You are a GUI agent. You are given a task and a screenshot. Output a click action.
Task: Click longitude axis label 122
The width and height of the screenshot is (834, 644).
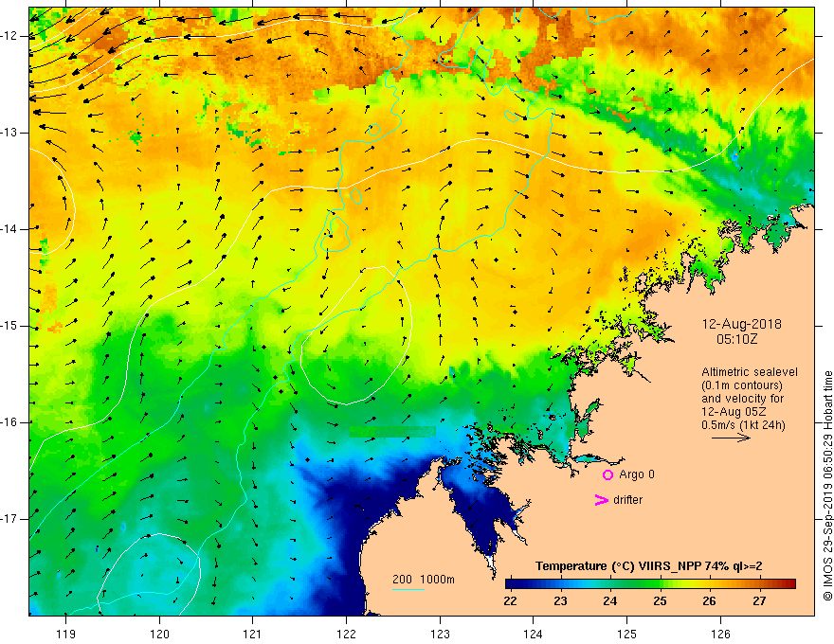coord(346,634)
